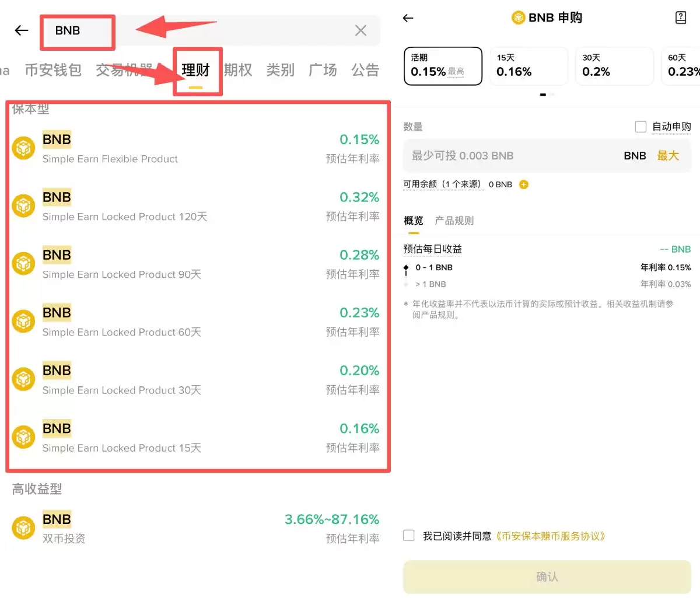Click the BNB icon beside 双币投资
This screenshot has width=700, height=604.
[23, 528]
